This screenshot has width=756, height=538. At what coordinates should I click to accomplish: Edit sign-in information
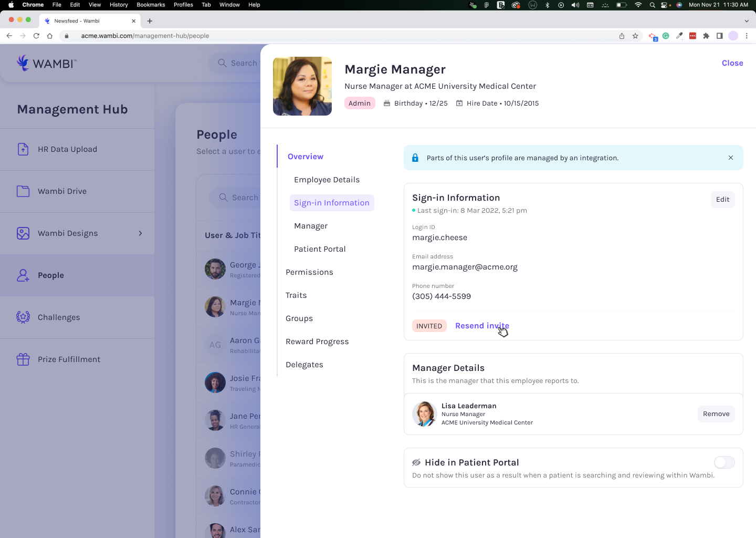tap(723, 200)
